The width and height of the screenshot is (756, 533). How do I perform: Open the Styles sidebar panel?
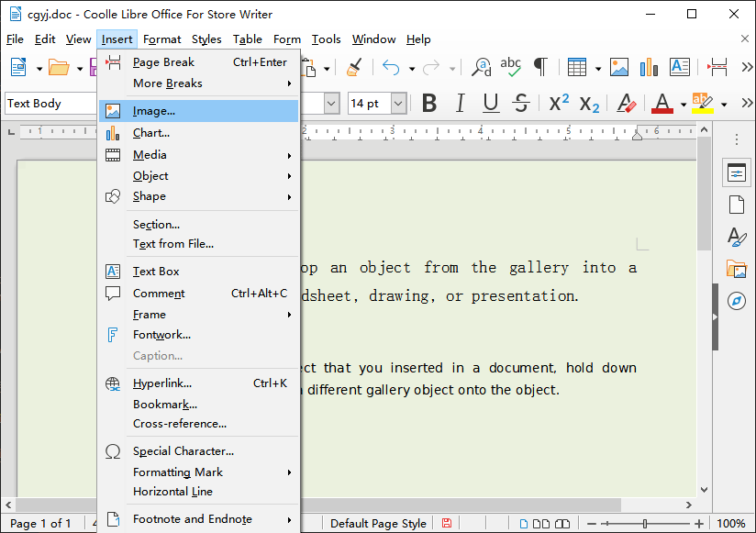(737, 237)
